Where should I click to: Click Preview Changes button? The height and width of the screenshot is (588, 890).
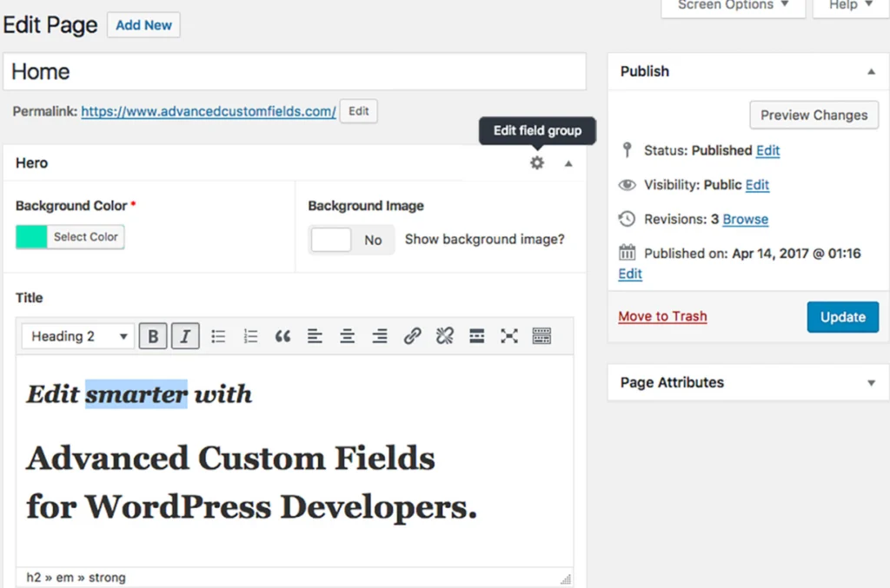tap(814, 116)
